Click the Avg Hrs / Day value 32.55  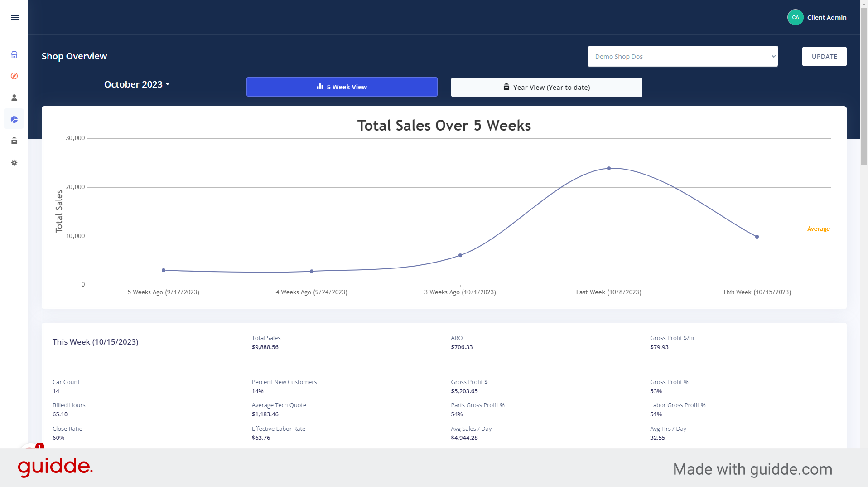657,438
